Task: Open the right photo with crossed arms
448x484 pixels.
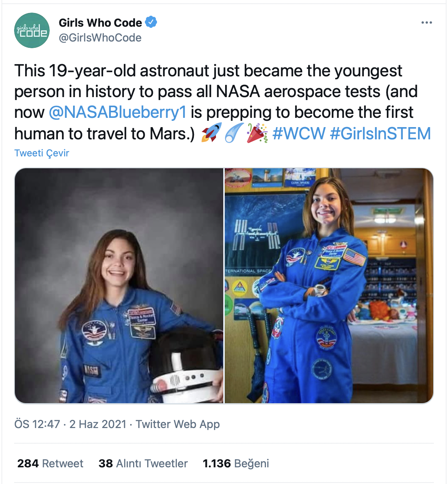Action: 329,286
